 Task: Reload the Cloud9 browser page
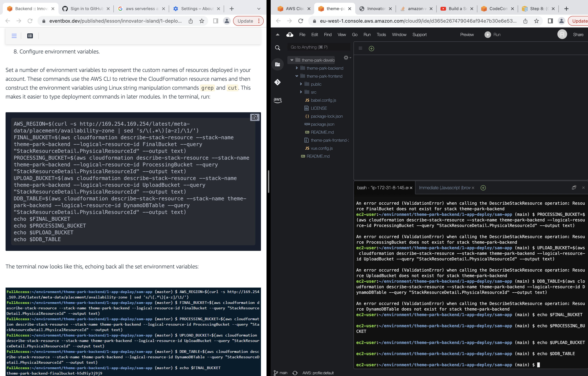301,21
